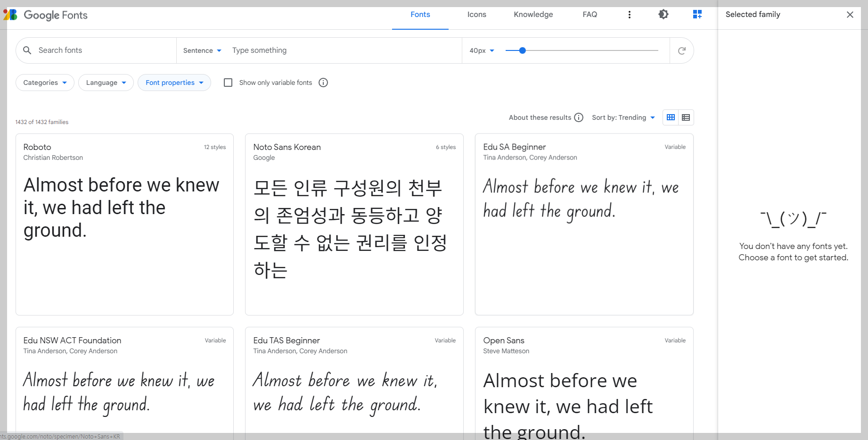Select the Fonts tab
Screen dimensions: 868x440
(420, 15)
